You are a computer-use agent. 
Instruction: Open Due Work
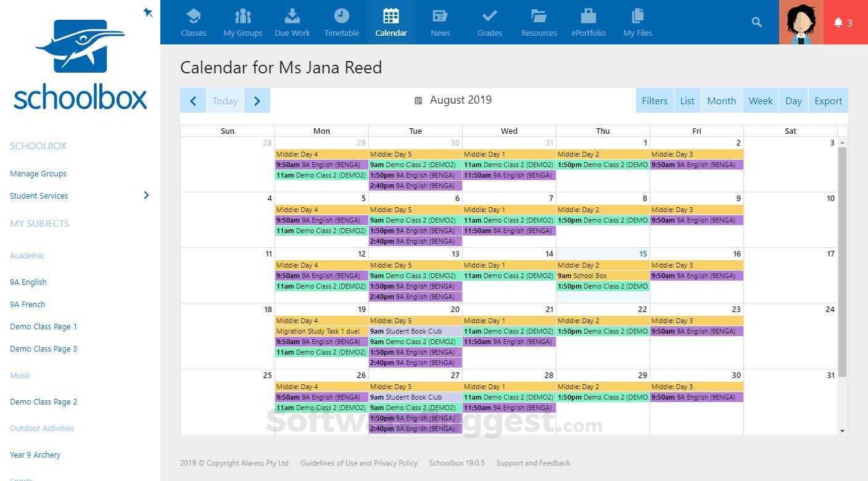292,22
